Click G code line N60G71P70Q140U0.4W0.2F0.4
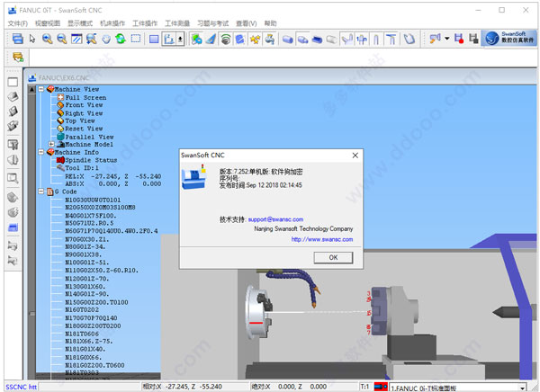Screen dimensions: 540x392 tap(112, 231)
